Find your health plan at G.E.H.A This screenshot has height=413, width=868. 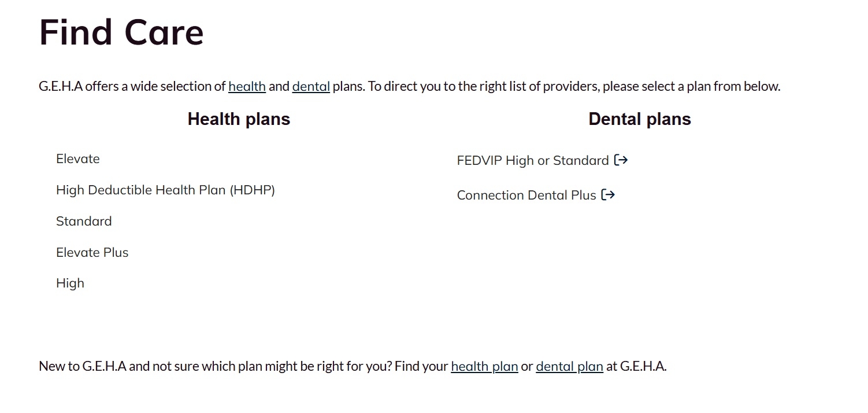click(484, 366)
